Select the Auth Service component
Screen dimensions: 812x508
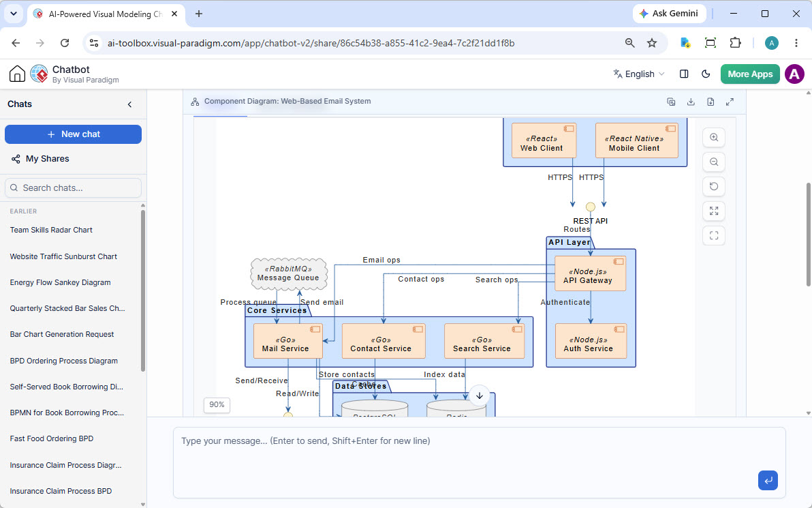(x=591, y=341)
